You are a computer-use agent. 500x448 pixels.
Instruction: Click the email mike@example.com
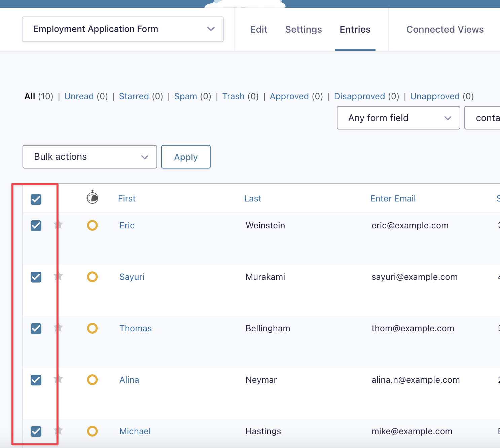coord(412,431)
